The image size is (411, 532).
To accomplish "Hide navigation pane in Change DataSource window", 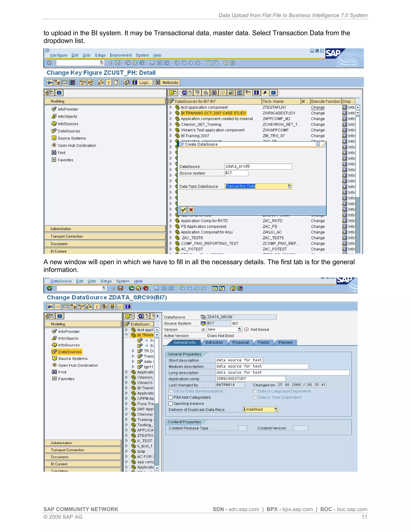I will [x=60, y=316].
